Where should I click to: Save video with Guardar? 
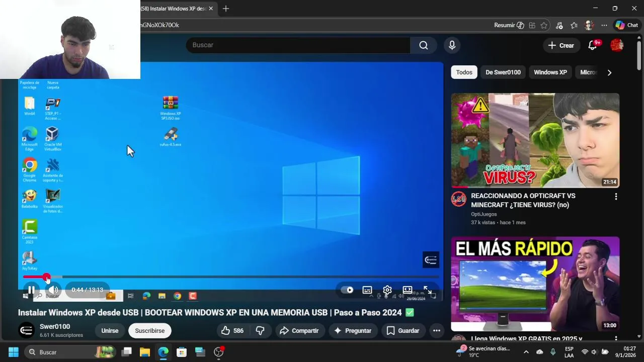pyautogui.click(x=403, y=331)
